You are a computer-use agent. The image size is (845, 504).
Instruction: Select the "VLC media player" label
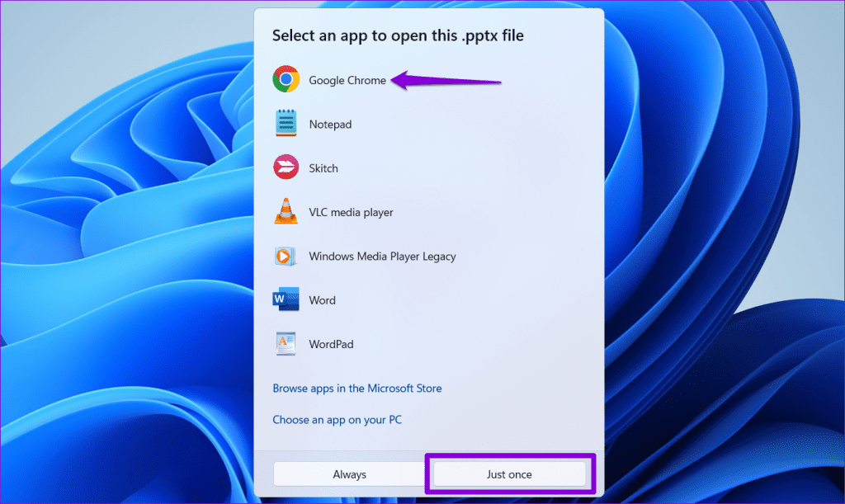pos(351,212)
